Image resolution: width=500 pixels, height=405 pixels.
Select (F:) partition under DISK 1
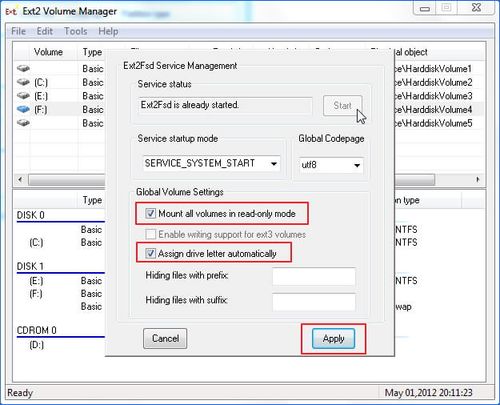(36, 294)
